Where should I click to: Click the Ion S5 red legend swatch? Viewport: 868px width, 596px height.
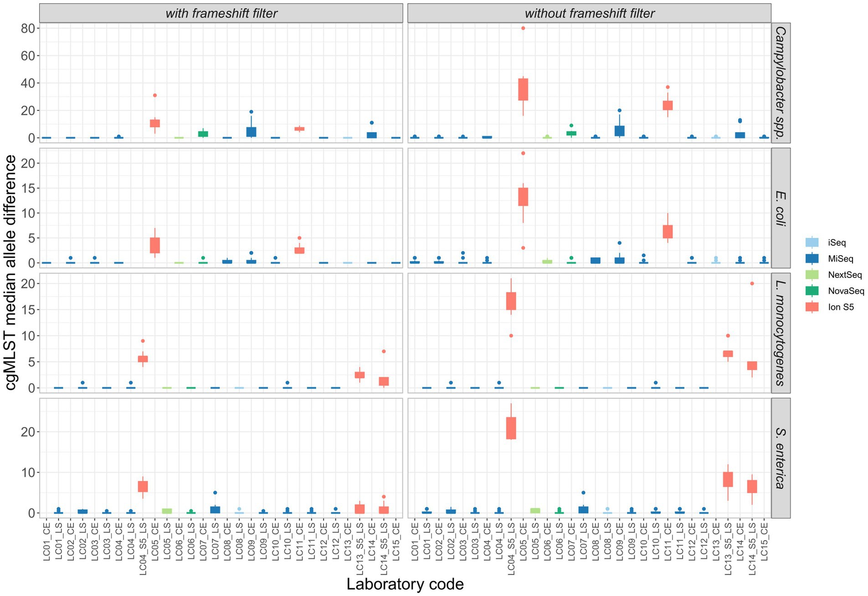tap(812, 307)
